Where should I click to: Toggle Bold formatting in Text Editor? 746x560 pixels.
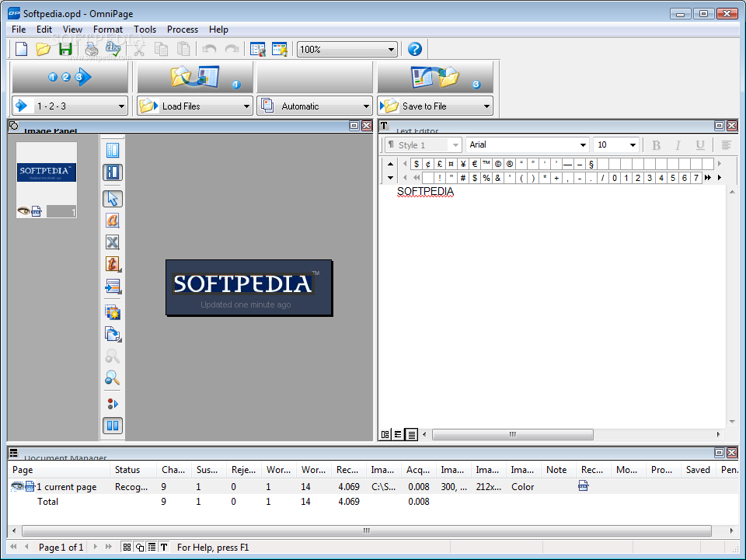pos(656,145)
